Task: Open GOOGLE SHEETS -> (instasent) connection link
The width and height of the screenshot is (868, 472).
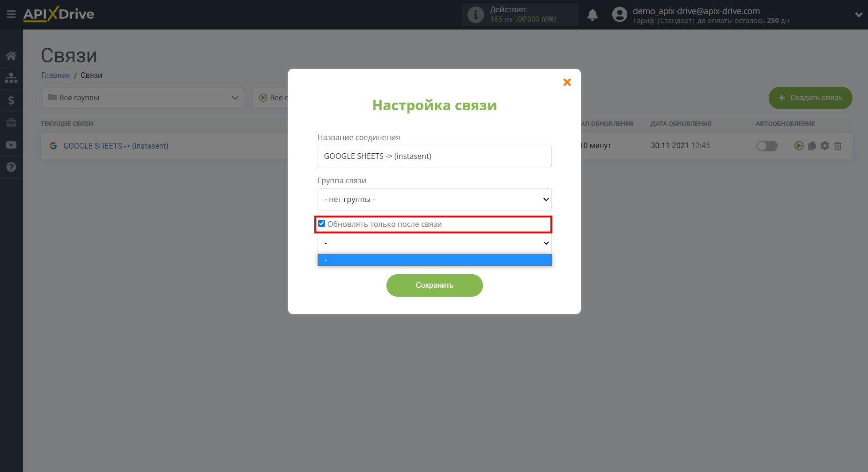Action: (x=116, y=146)
